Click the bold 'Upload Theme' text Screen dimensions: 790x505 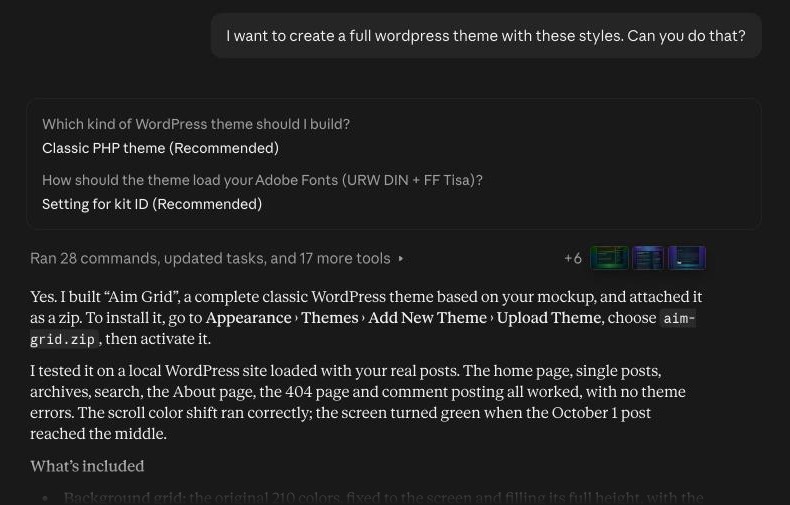549,318
